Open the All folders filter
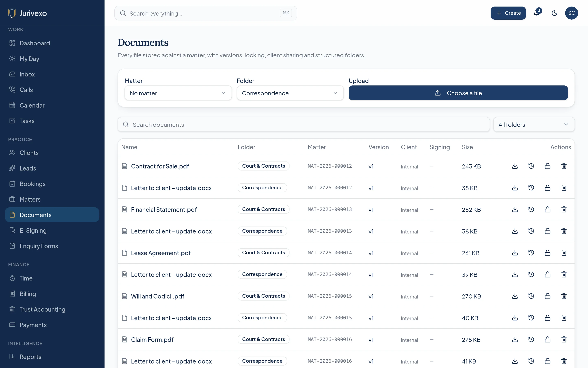588x368 pixels. pyautogui.click(x=534, y=125)
